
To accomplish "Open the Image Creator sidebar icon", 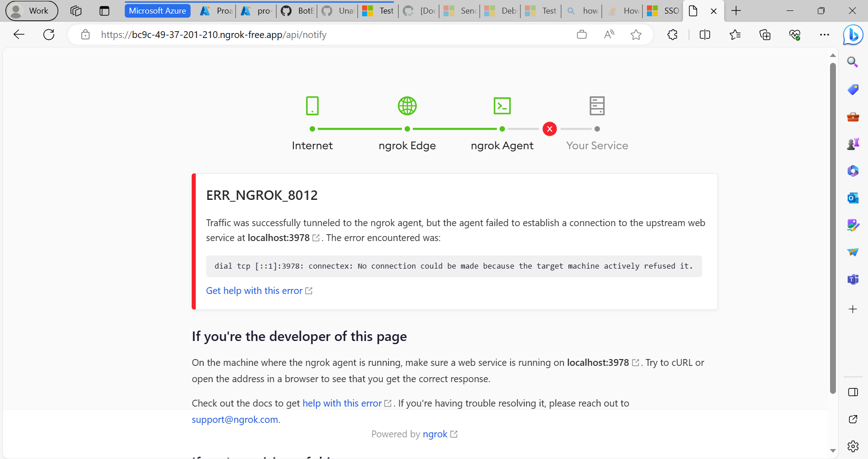I will pos(853,225).
